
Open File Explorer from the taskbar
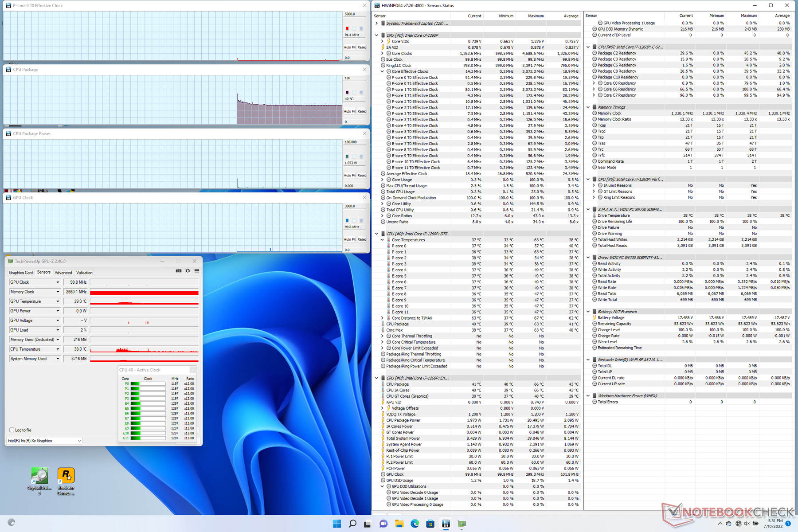pyautogui.click(x=399, y=524)
